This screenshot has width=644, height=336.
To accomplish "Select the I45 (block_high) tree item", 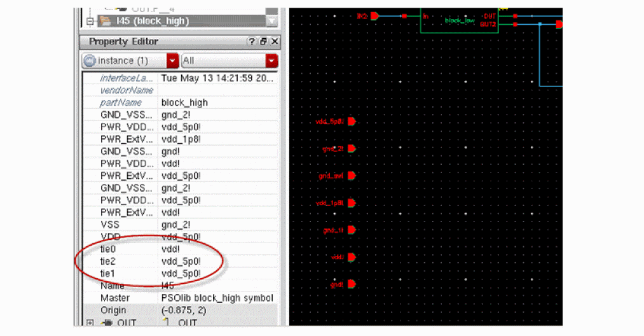I will point(181,20).
